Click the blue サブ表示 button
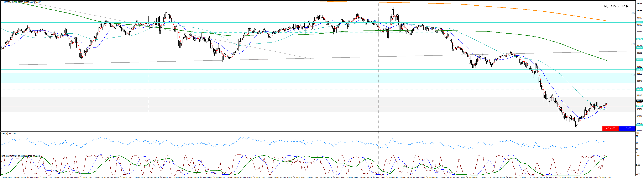Viewport: 644px width, 180px height. pos(627,129)
